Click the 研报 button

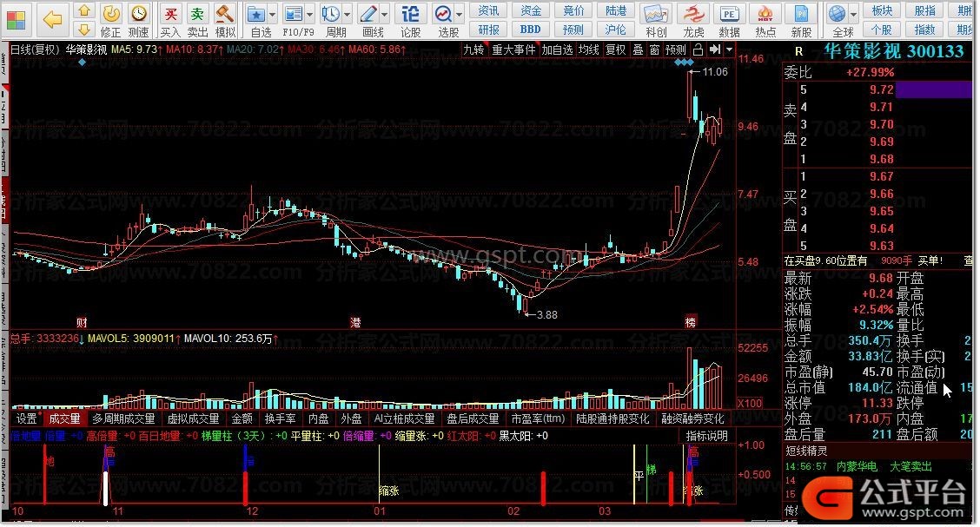(x=489, y=30)
